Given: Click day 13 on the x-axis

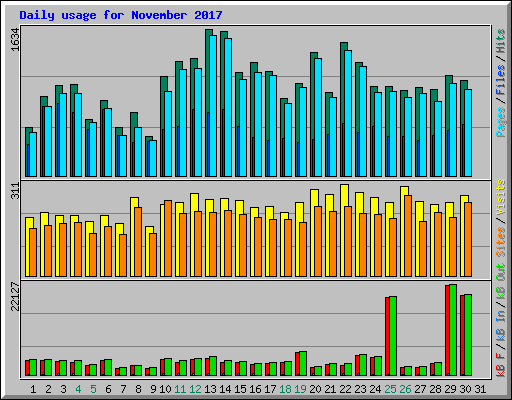Looking at the screenshot, I should [x=210, y=389].
